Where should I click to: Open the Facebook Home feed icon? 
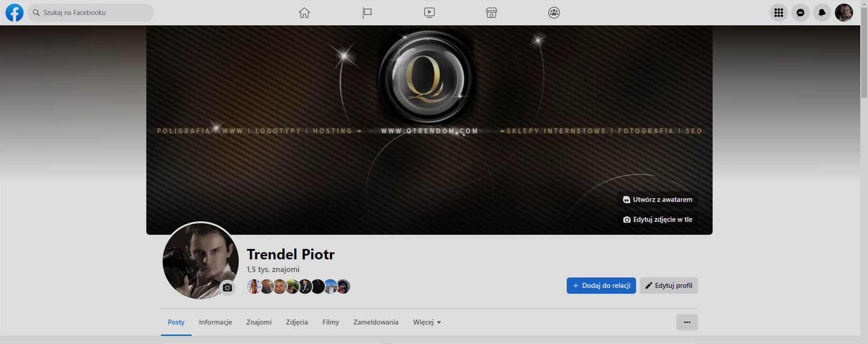304,13
